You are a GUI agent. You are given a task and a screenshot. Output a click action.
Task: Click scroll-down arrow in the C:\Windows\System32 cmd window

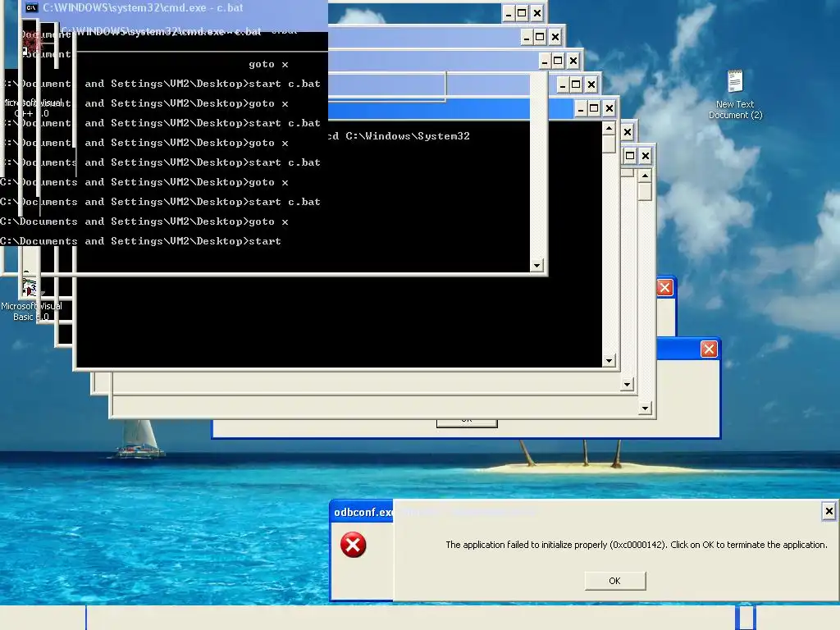click(x=609, y=361)
